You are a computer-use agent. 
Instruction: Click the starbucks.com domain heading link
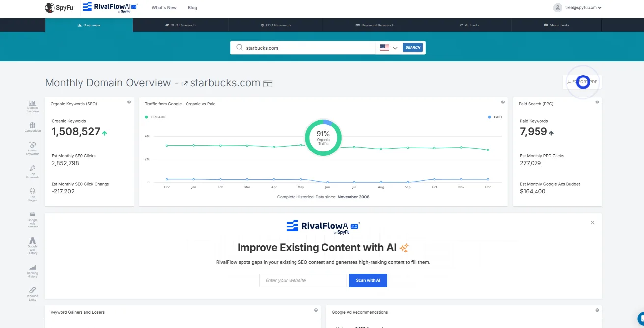click(x=225, y=83)
